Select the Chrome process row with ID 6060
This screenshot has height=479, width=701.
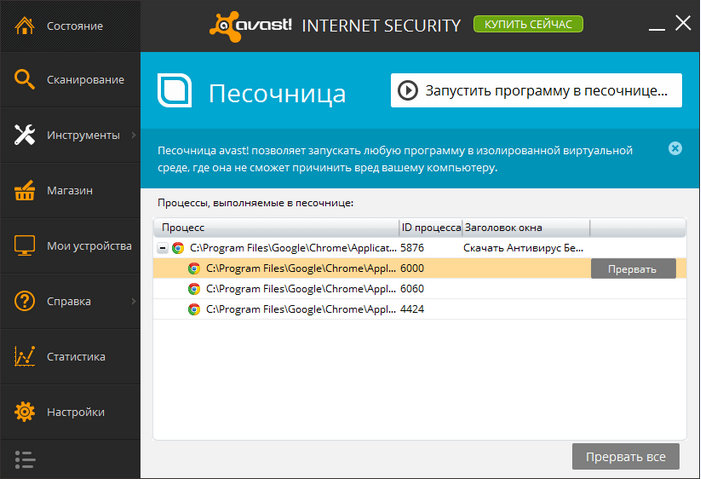point(419,289)
